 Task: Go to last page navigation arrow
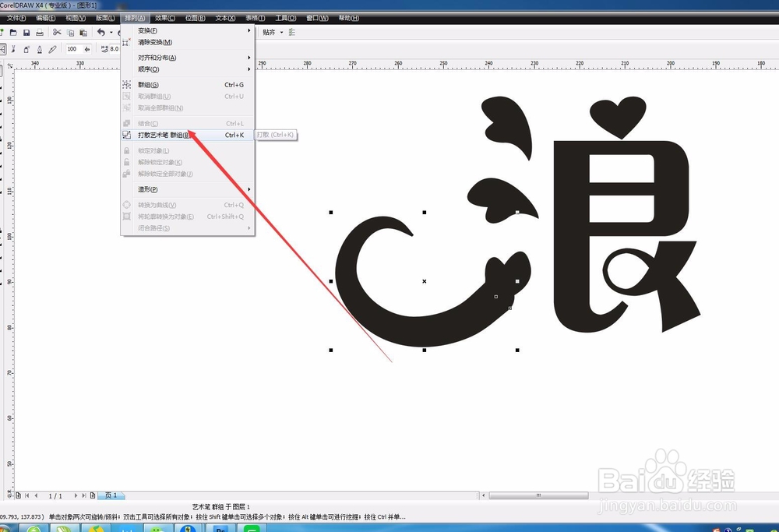click(x=84, y=495)
